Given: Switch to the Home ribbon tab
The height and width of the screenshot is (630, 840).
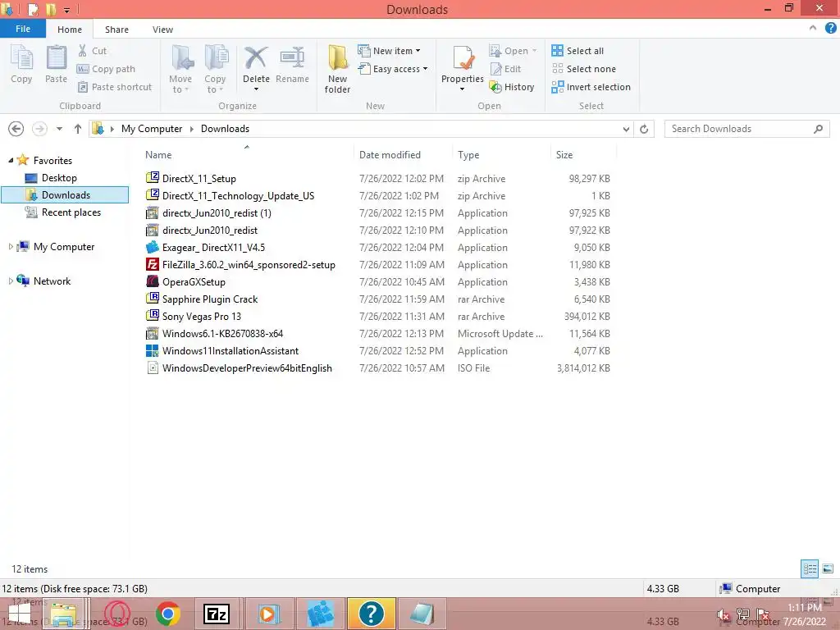Looking at the screenshot, I should [70, 30].
